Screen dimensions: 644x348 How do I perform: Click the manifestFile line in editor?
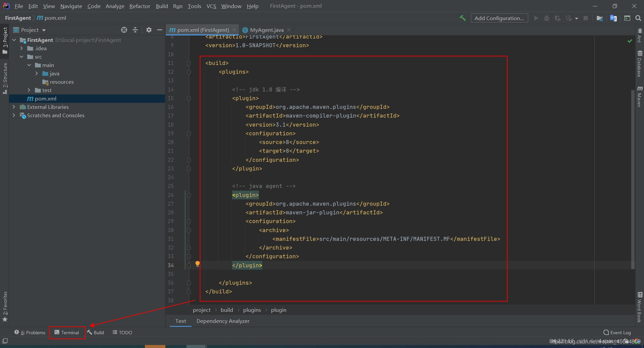[x=386, y=239]
